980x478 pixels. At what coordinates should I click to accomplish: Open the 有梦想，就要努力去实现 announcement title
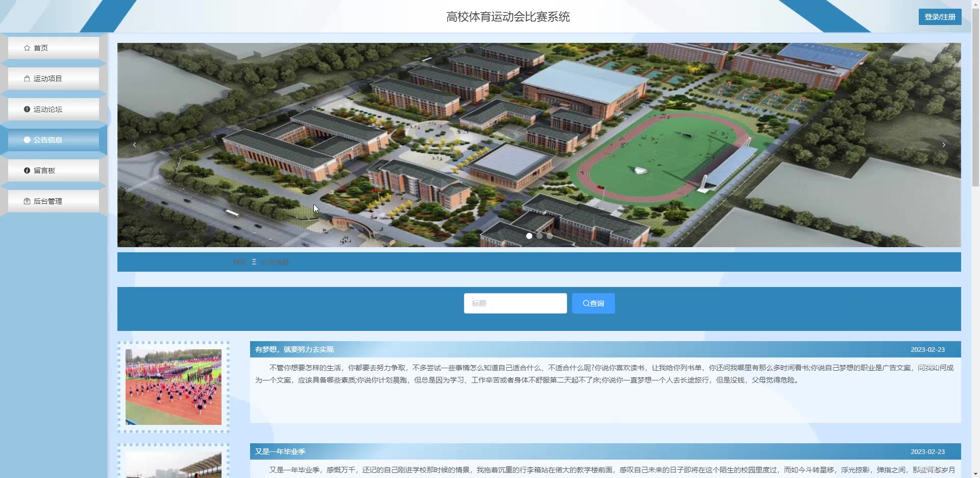click(x=295, y=349)
